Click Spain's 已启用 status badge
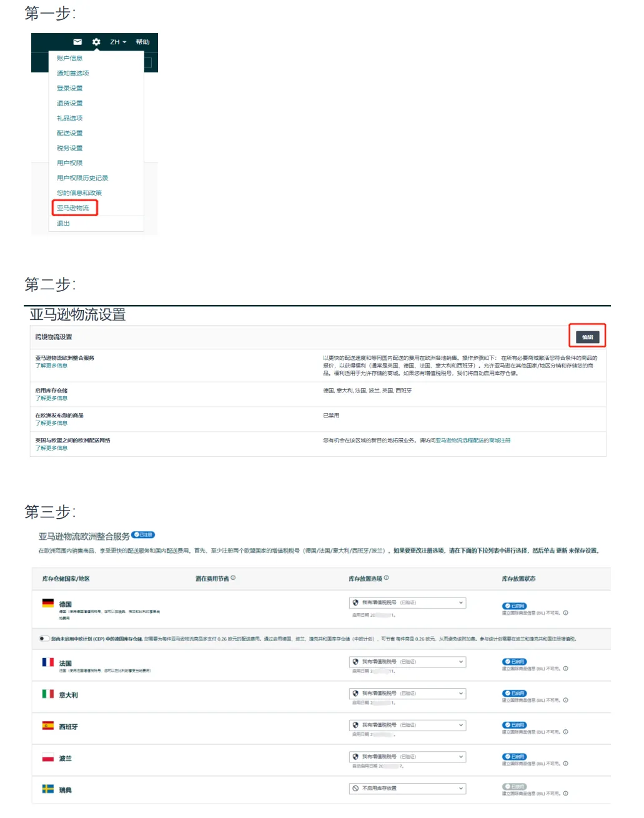The image size is (644, 818). (515, 725)
